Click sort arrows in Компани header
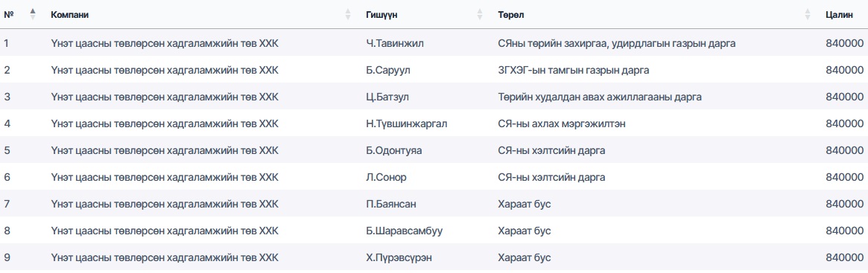 point(348,14)
